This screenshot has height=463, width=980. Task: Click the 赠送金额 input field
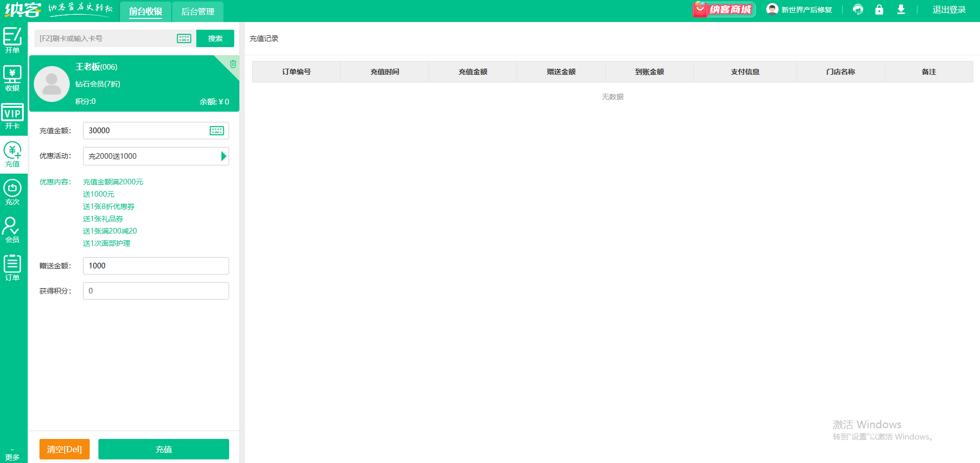[x=156, y=266]
